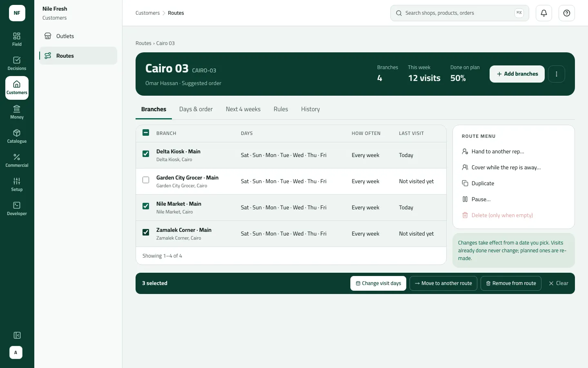
Task: Choose Cover while the rep is away
Action: (514, 167)
